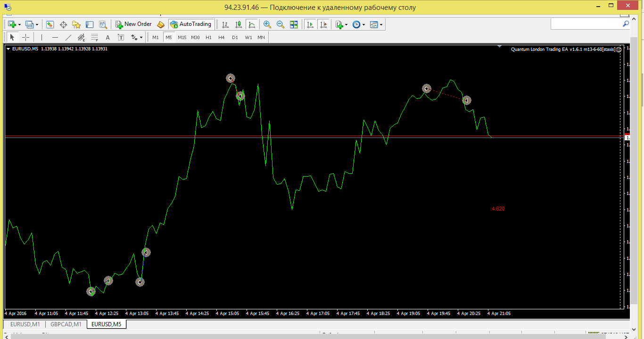Toggle the AutoTrading button
644x339 pixels.
click(190, 24)
